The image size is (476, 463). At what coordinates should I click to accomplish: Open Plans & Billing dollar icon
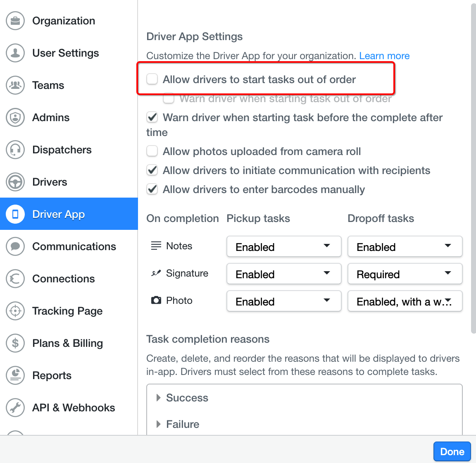click(x=15, y=343)
